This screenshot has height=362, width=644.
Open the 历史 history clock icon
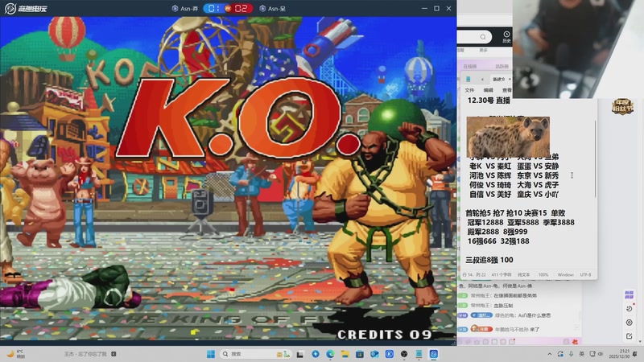[x=506, y=36]
